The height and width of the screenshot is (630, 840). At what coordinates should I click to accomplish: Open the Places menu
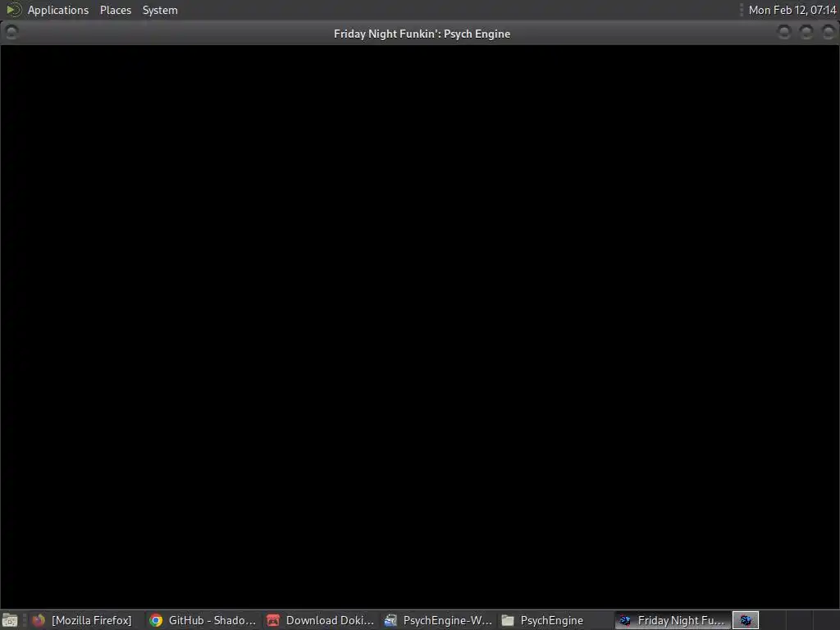(115, 10)
